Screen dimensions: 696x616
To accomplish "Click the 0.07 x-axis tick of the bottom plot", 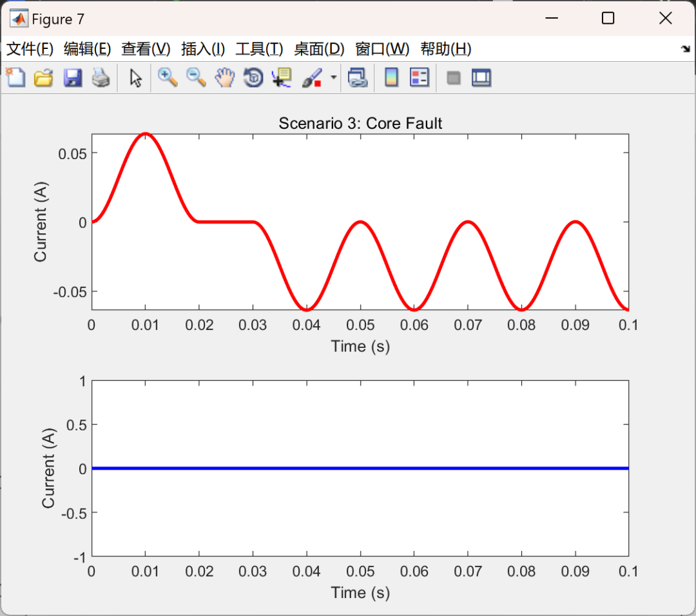I will [468, 571].
